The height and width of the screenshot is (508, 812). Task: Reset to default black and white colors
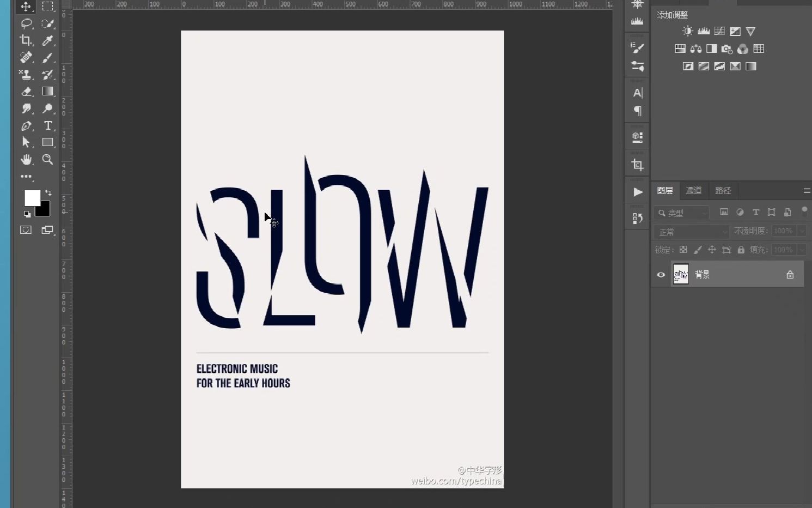(x=27, y=214)
